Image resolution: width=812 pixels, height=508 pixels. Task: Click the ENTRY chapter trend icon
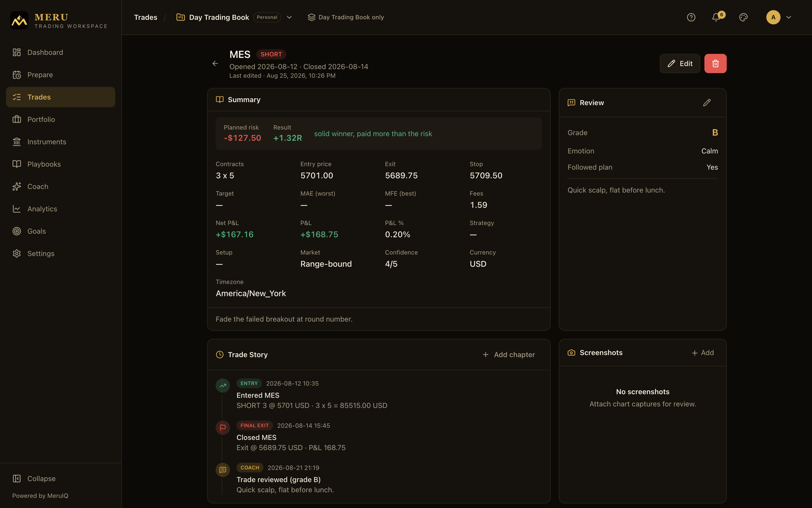click(223, 386)
